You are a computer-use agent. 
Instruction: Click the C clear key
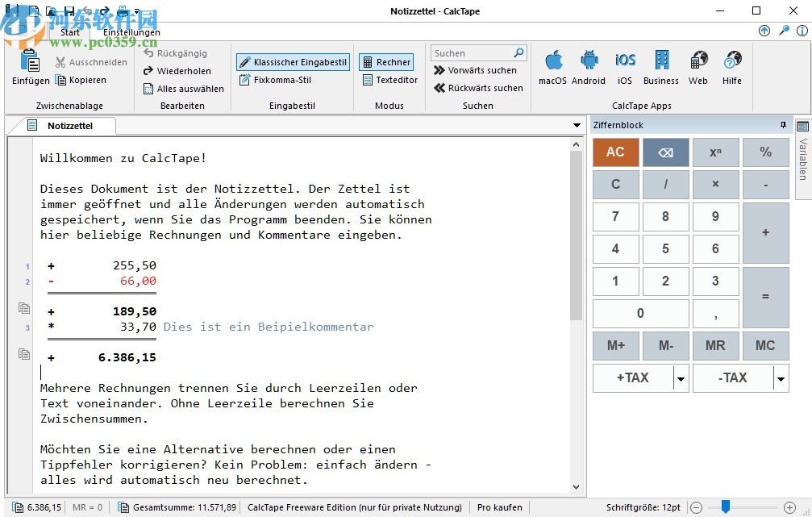[x=615, y=185]
